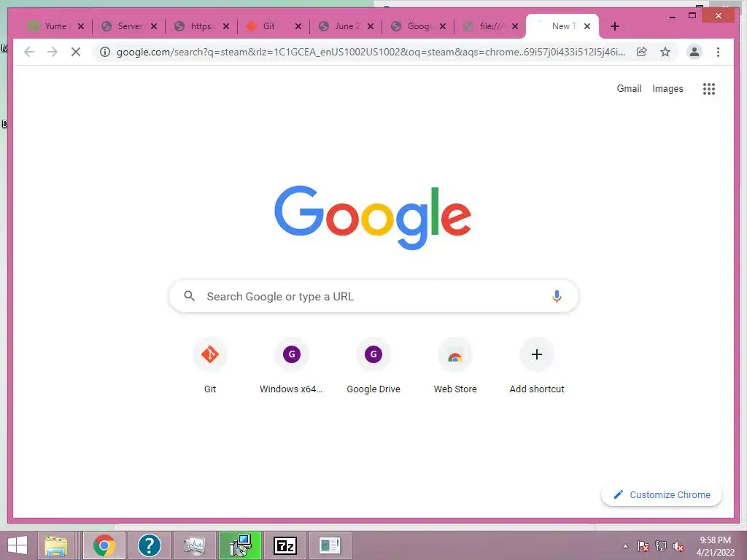Close the Server tab

[154, 26]
